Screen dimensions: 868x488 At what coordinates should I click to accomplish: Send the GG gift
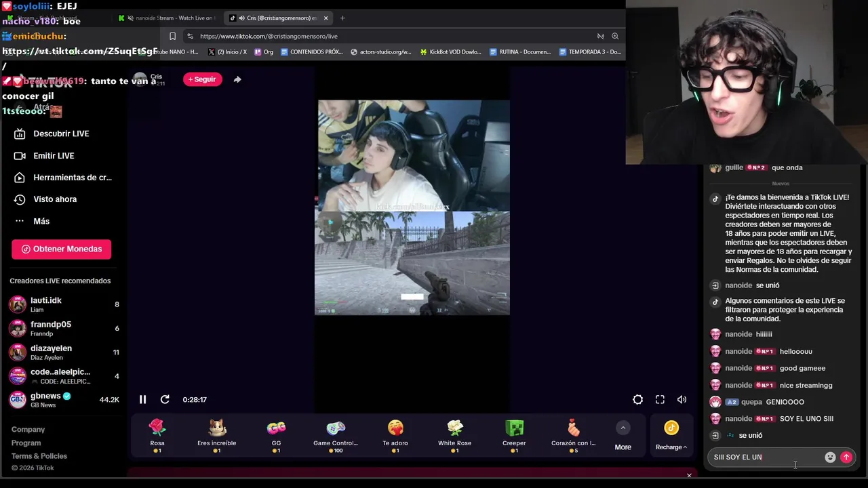(276, 436)
